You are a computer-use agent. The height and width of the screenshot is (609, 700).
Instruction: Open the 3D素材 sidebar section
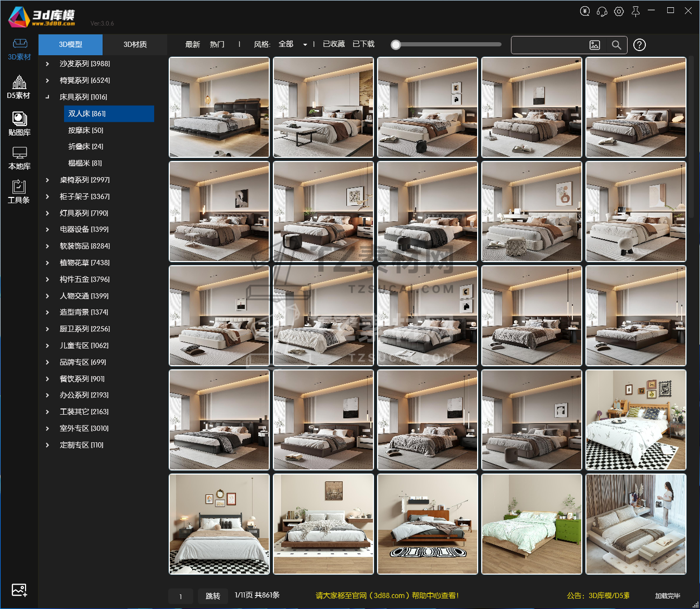click(19, 49)
